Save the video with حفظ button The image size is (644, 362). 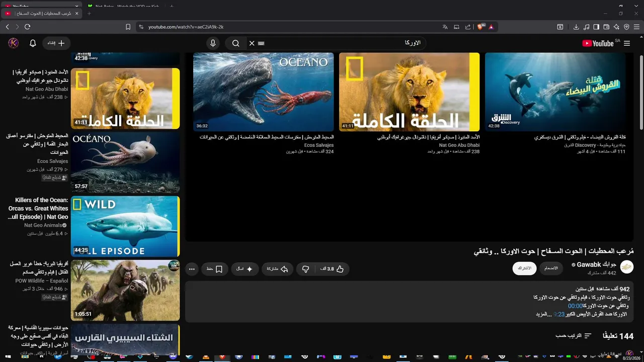click(214, 269)
